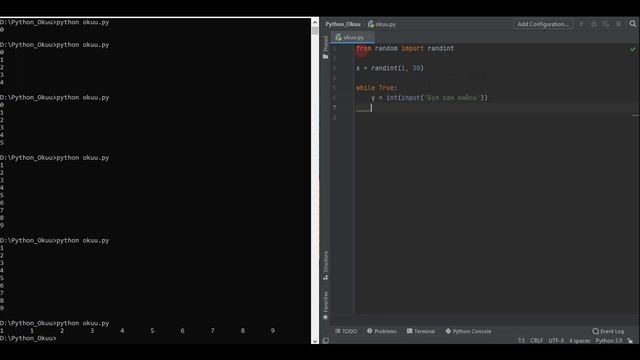Open the Add Configuration dialog

543,24
